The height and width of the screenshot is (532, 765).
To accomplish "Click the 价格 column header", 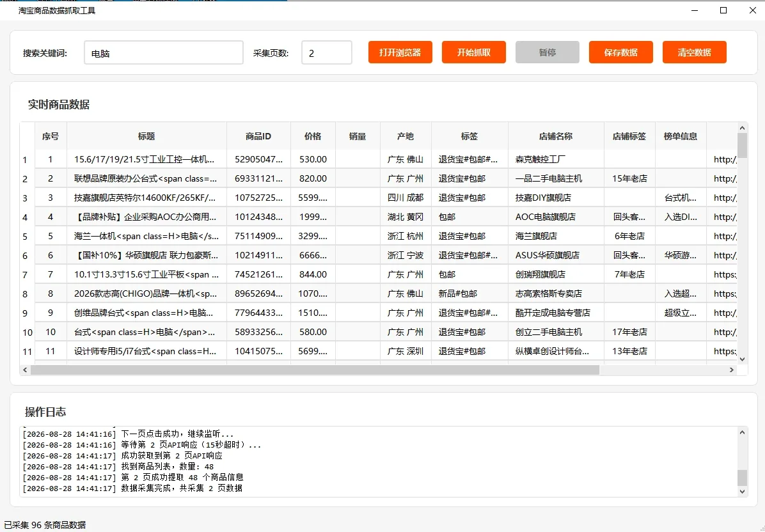I will point(313,136).
